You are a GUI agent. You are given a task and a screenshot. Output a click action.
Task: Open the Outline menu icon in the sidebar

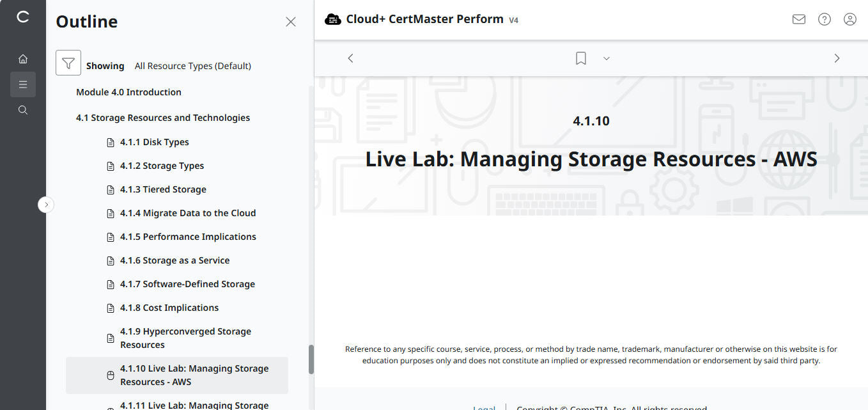23,84
